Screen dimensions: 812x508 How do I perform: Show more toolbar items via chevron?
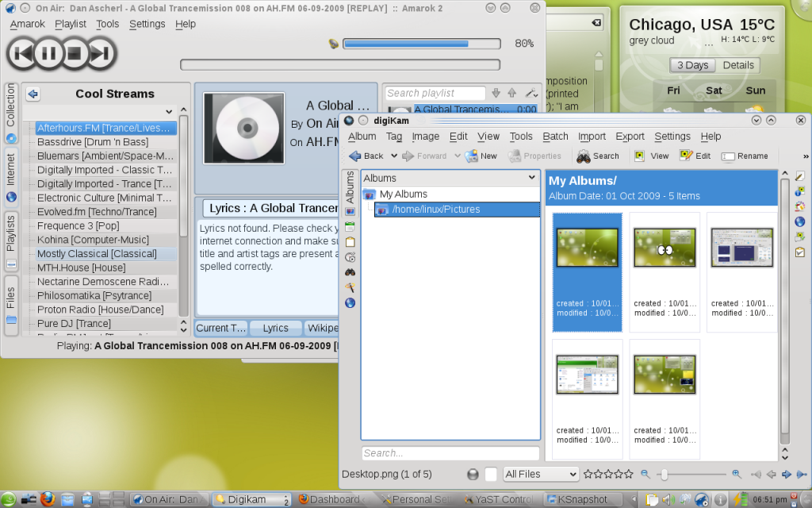coord(806,156)
